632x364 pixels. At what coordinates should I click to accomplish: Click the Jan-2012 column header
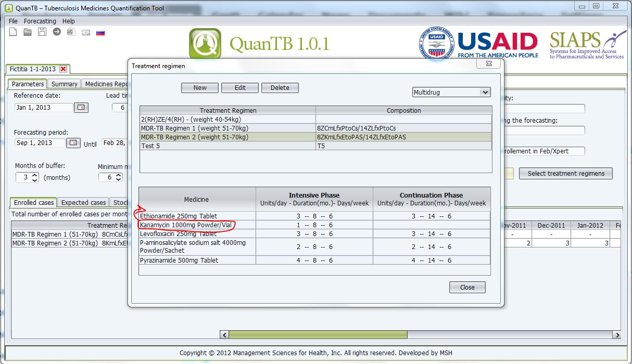590,225
